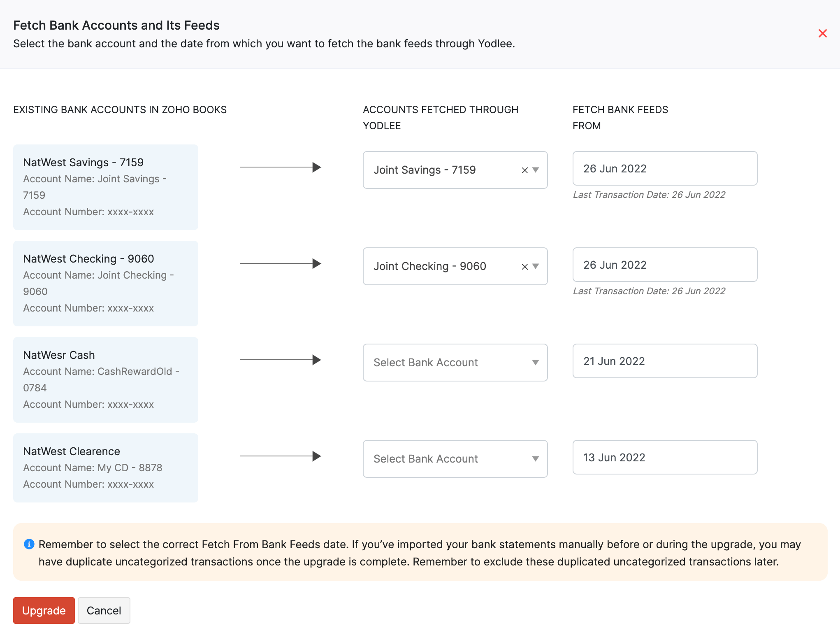Screen dimensions: 840x642
Task: Open Select Bank Account for NatWesr Cash
Action: [455, 363]
